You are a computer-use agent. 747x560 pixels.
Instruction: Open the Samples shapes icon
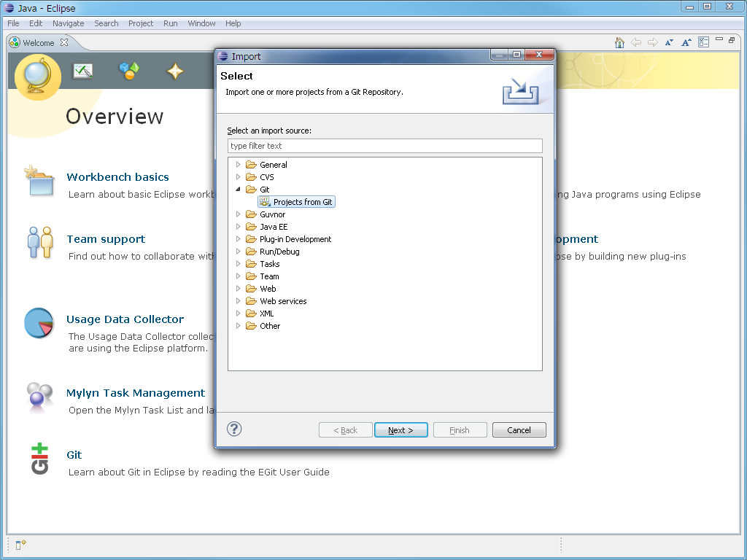(x=129, y=71)
